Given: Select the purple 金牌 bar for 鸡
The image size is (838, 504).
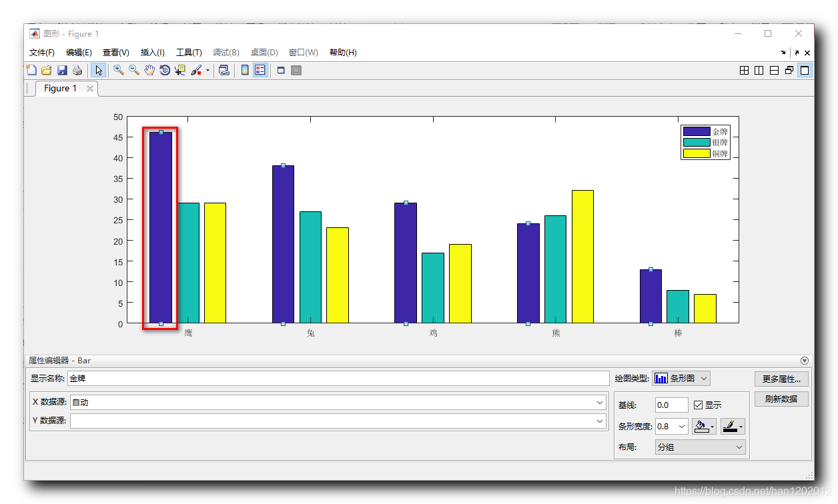Looking at the screenshot, I should [406, 263].
